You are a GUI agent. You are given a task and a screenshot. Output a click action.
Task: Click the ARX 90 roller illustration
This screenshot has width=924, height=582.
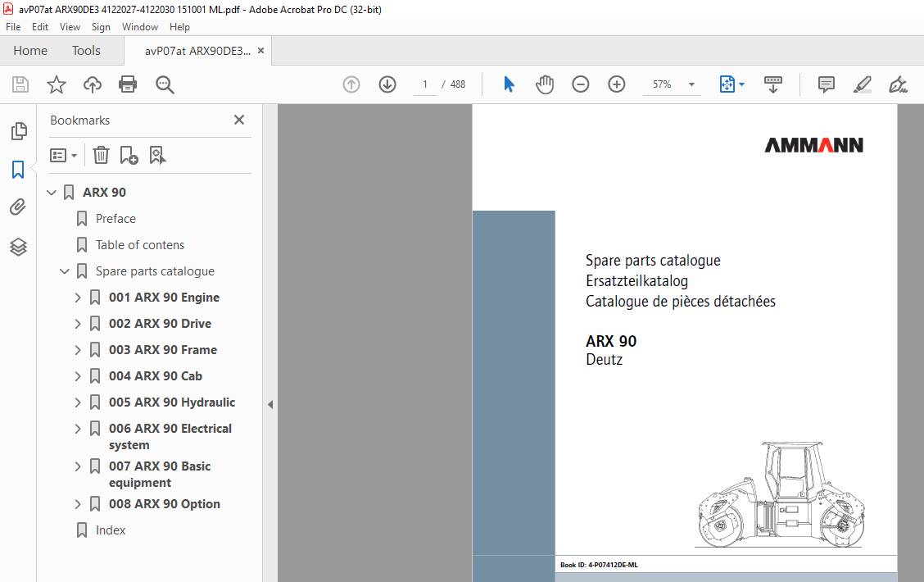pyautogui.click(x=781, y=494)
